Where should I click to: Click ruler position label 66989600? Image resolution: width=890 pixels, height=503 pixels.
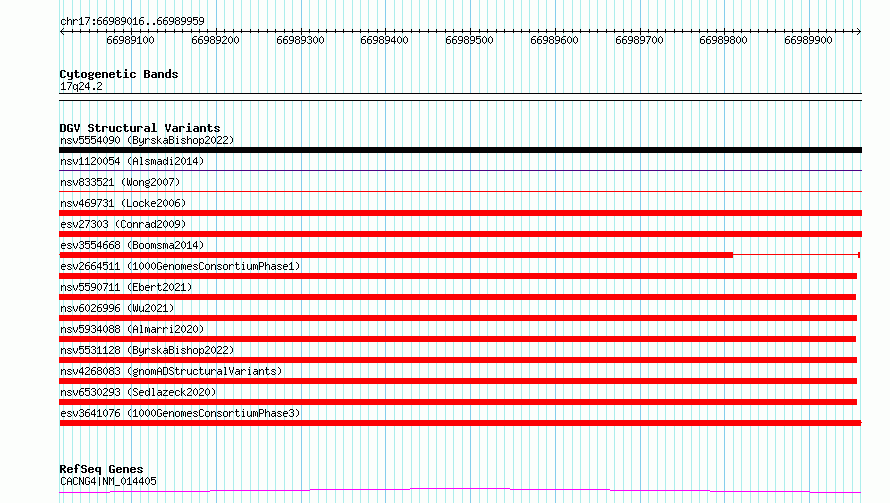(555, 40)
